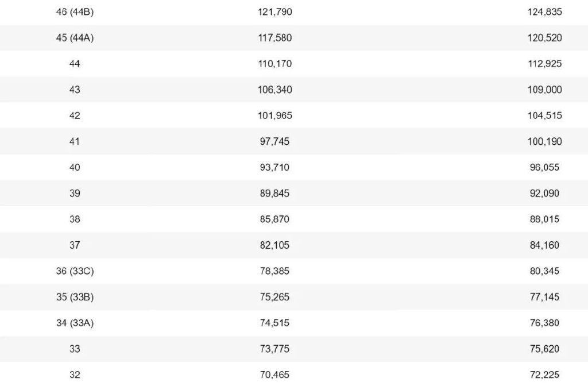
Task: Select the cell showing 93,710
Action: pos(274,167)
